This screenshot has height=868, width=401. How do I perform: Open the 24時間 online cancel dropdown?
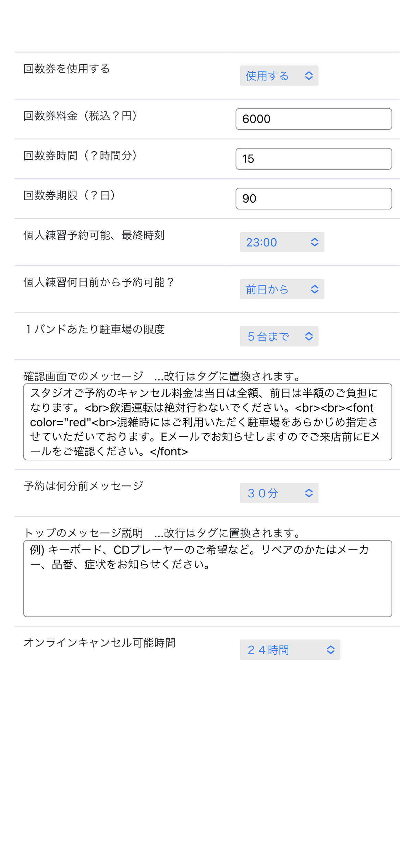[290, 650]
